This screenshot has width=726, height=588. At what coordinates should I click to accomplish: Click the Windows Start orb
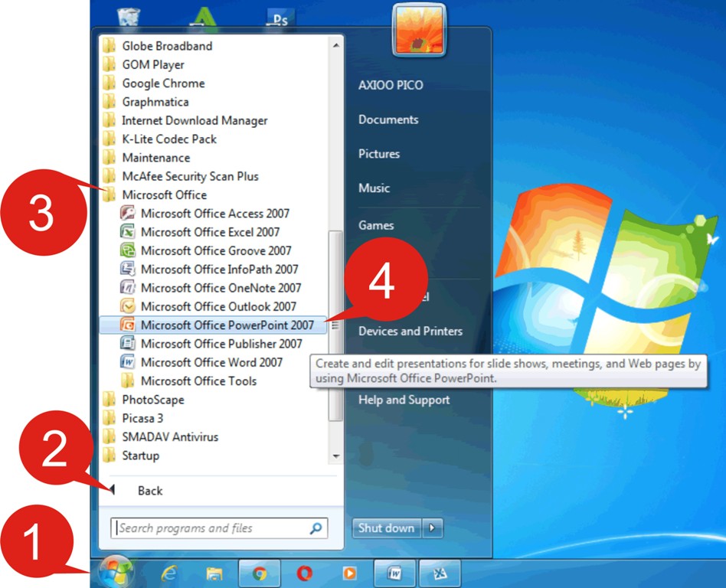coord(116,572)
